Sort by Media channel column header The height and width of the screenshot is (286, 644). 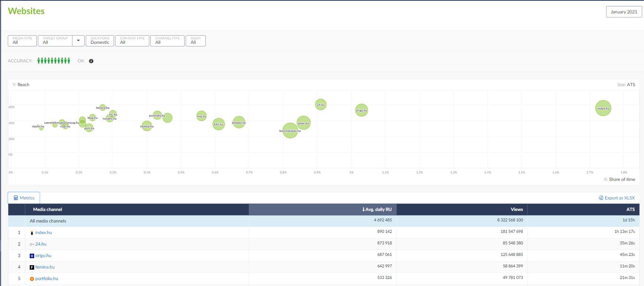click(48, 209)
